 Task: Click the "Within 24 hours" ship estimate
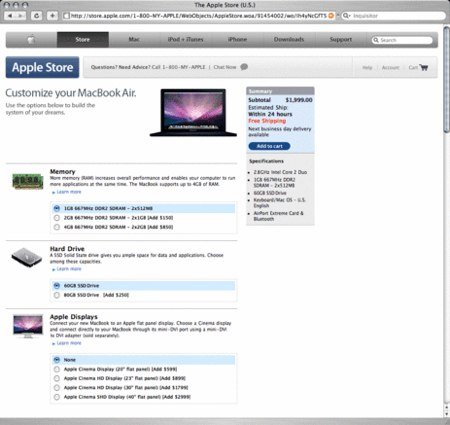point(270,114)
